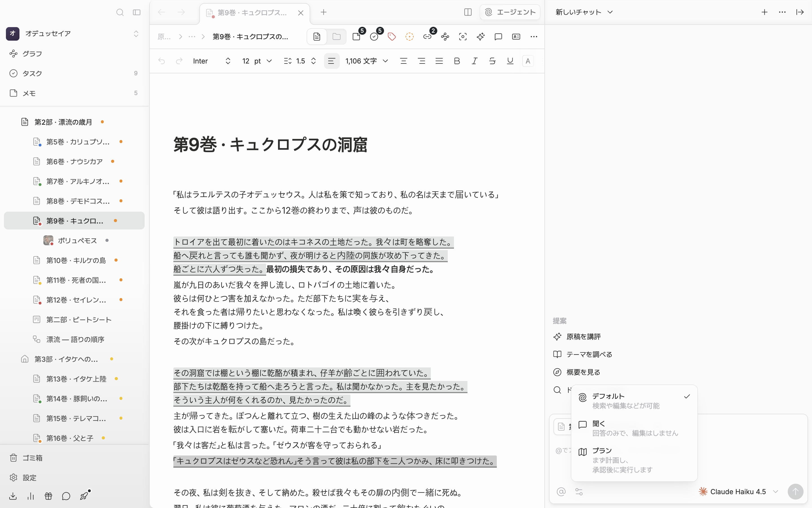Click the rocket icon at bottom

[x=84, y=496]
